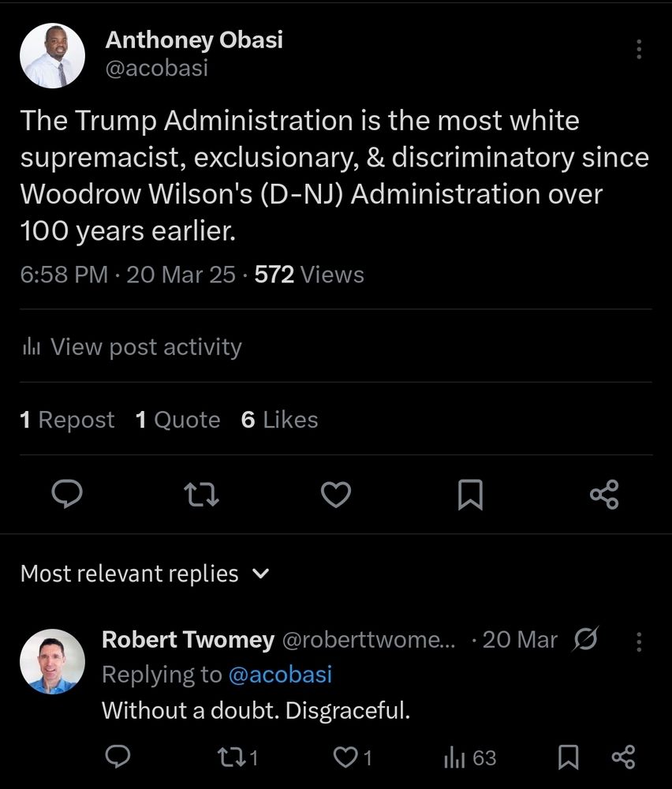This screenshot has width=672, height=789.
Task: Reply to Robert Twomey's comment
Action: tap(118, 757)
